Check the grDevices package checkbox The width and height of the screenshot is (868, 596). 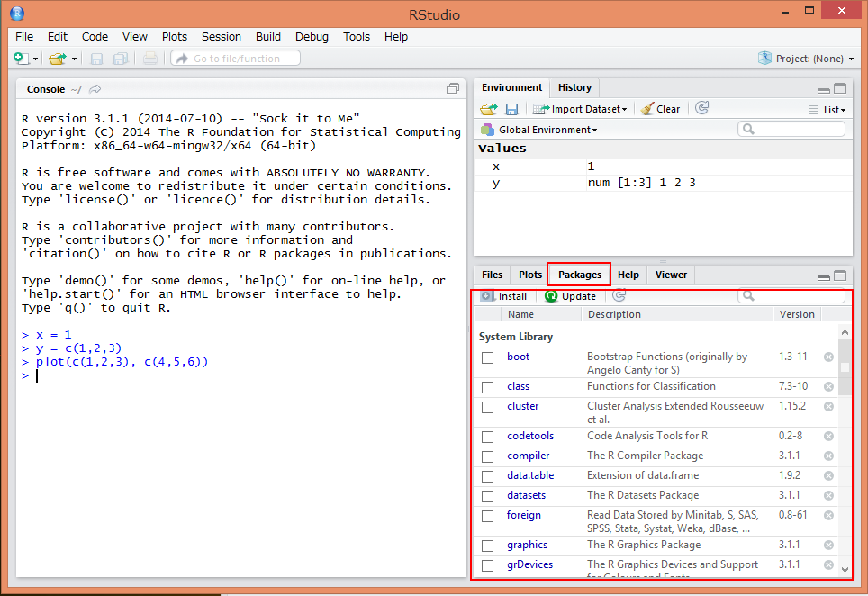[x=488, y=565]
